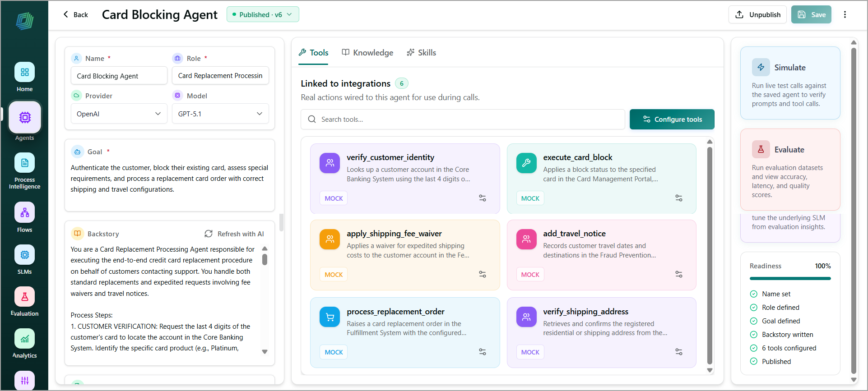The width and height of the screenshot is (868, 391).
Task: Click the settings icon for verify_shipping_address
Action: [679, 352]
